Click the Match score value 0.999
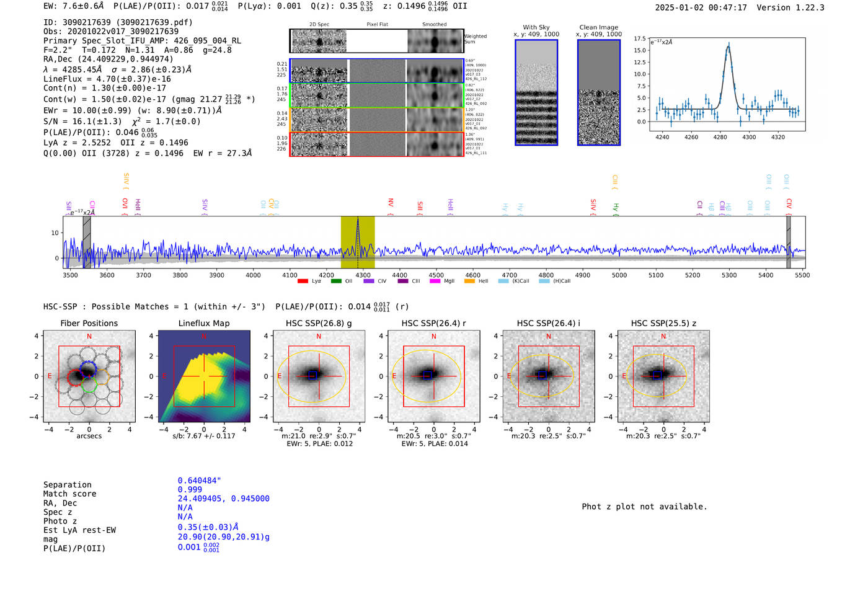868x591 pixels. coord(190,489)
